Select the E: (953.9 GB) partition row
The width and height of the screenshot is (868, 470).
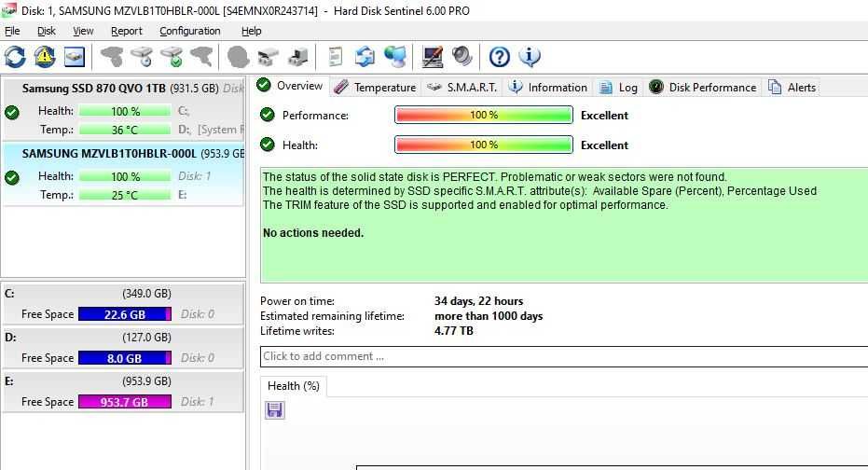[x=123, y=392]
